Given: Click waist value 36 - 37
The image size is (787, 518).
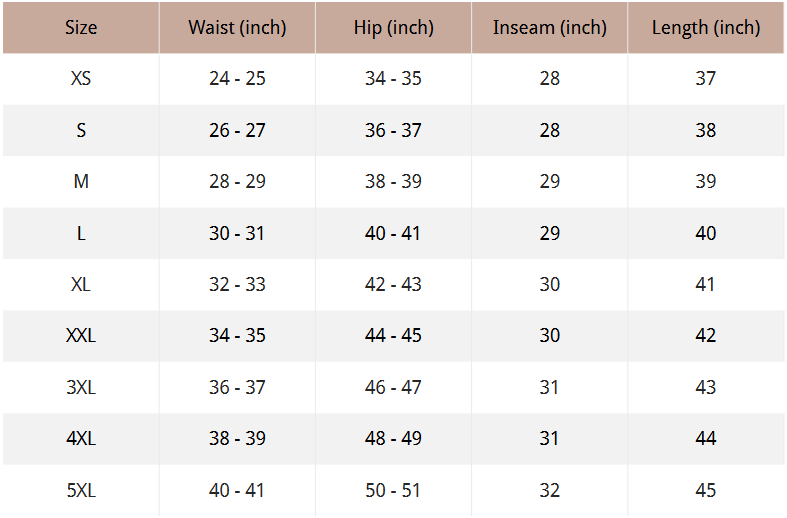Looking at the screenshot, I should (x=237, y=387).
